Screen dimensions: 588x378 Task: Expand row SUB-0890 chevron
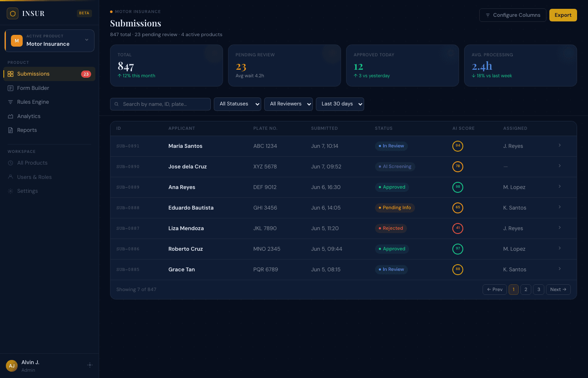(559, 166)
